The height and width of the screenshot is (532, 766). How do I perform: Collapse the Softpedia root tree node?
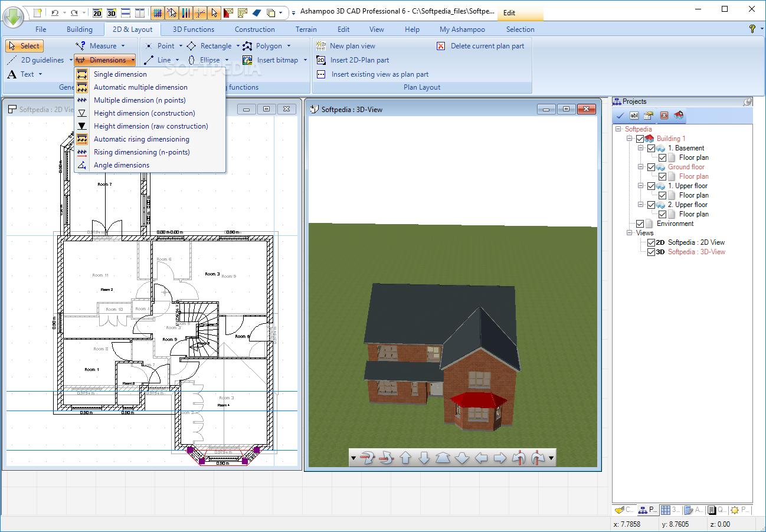point(618,129)
